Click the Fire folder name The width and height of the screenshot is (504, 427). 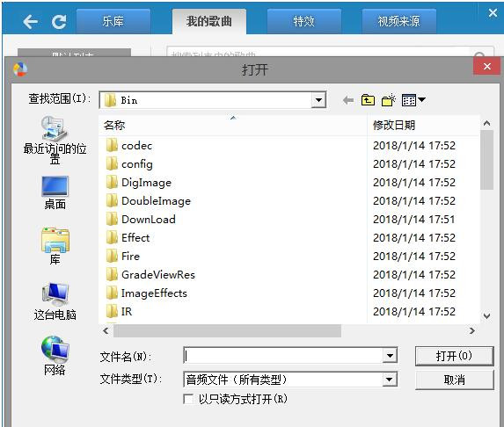[130, 257]
